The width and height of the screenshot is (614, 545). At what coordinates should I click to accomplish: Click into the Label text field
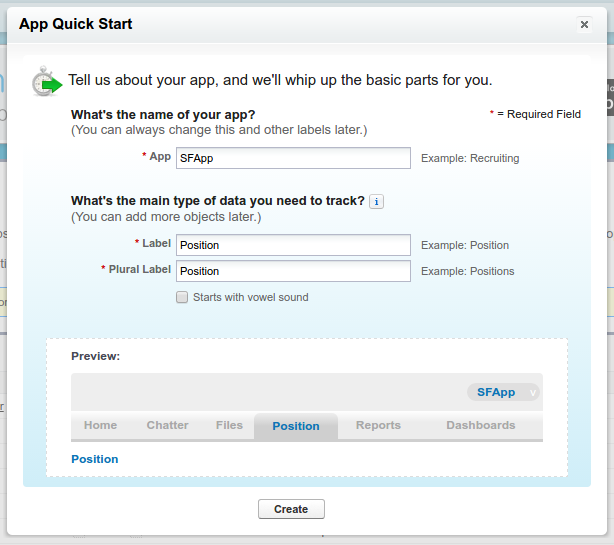tap(293, 245)
